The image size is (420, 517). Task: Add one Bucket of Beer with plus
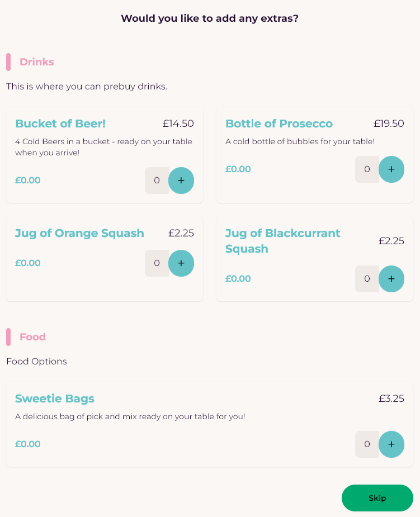click(181, 181)
